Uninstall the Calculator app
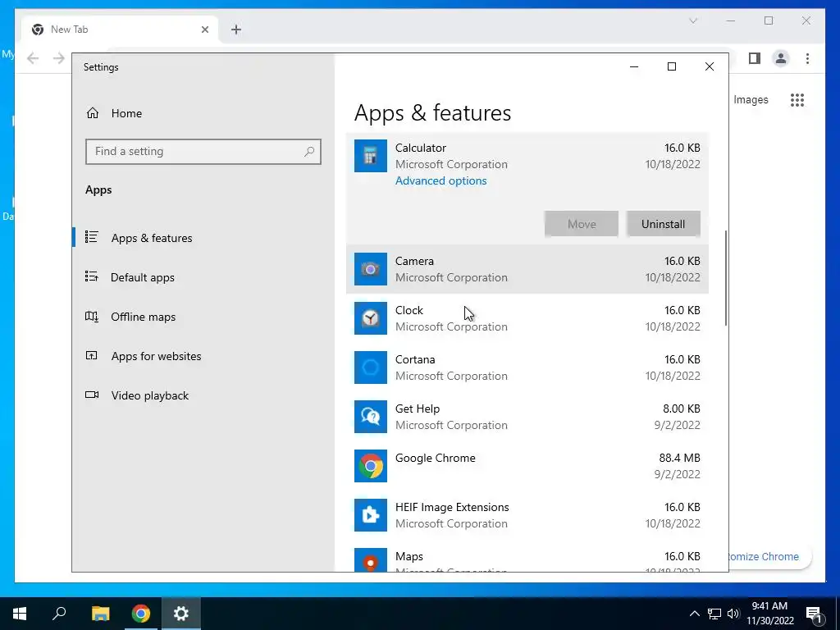This screenshot has height=630, width=840. [663, 224]
